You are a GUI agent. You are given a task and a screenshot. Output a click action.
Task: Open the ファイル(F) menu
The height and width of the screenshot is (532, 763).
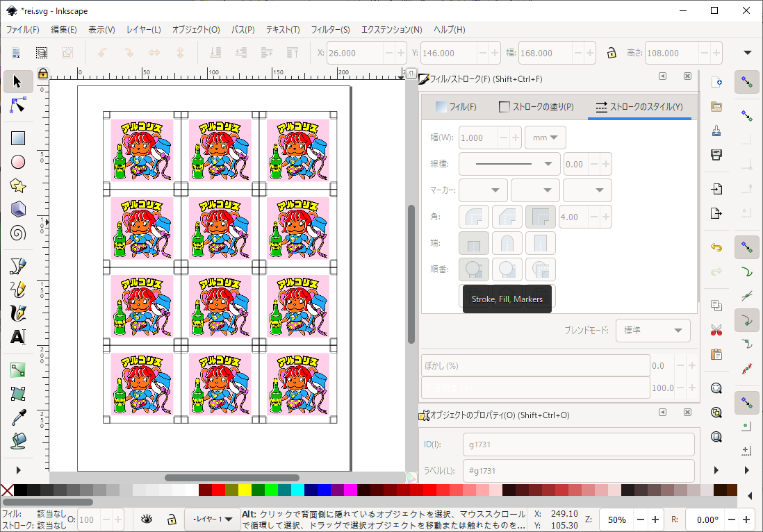(x=22, y=30)
